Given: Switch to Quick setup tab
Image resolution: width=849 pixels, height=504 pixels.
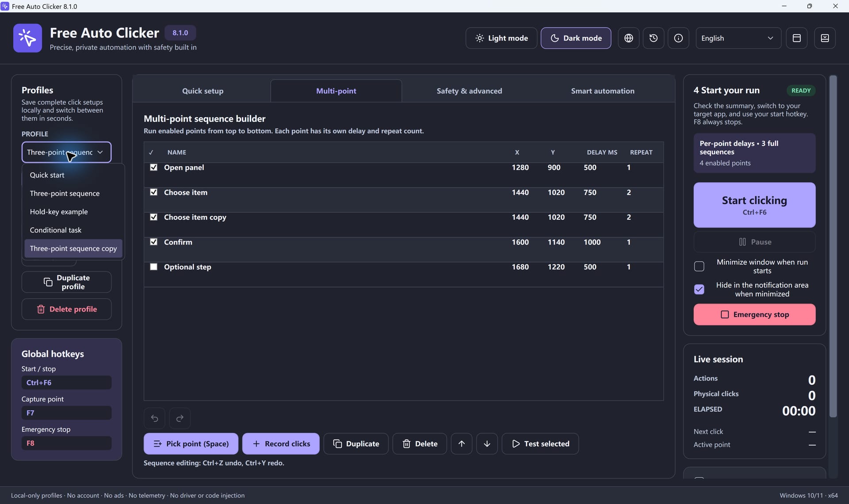Looking at the screenshot, I should click(203, 91).
